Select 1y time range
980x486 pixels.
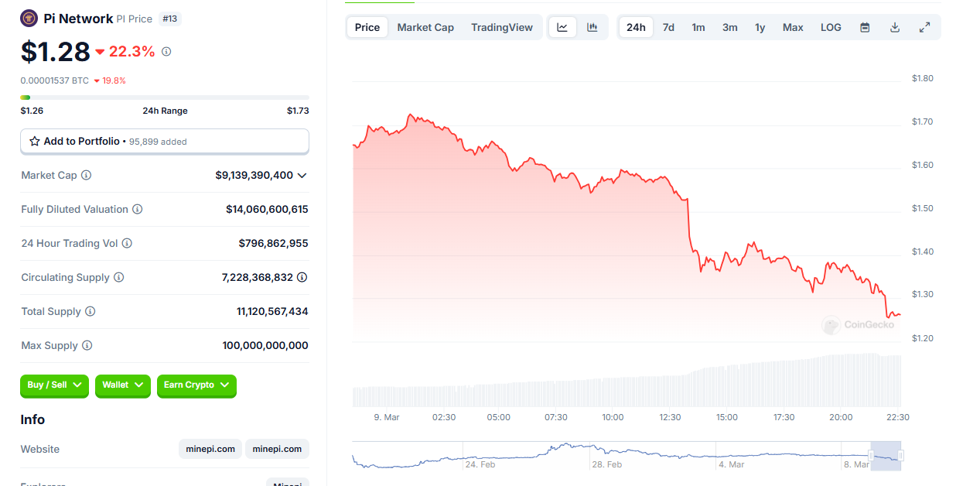coord(760,27)
